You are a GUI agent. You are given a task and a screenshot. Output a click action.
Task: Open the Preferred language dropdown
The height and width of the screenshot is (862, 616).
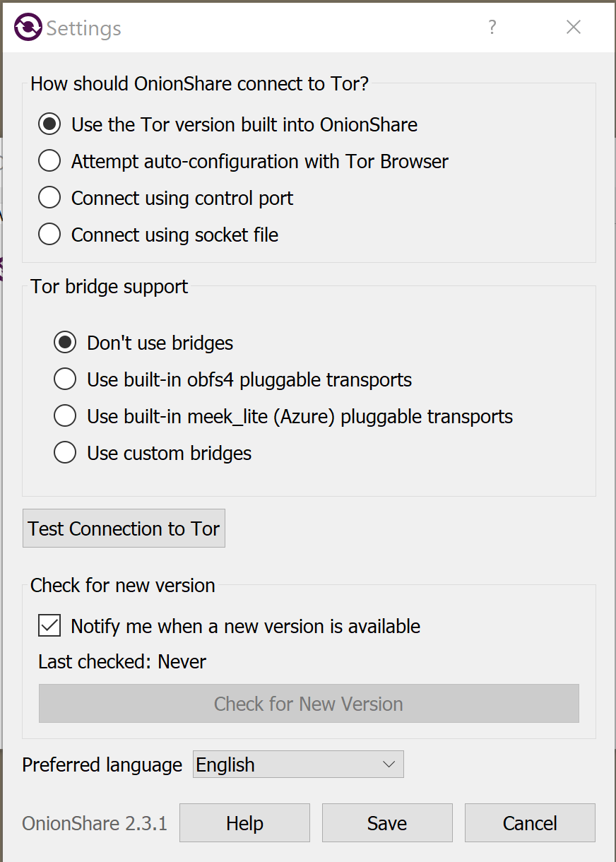click(x=298, y=764)
